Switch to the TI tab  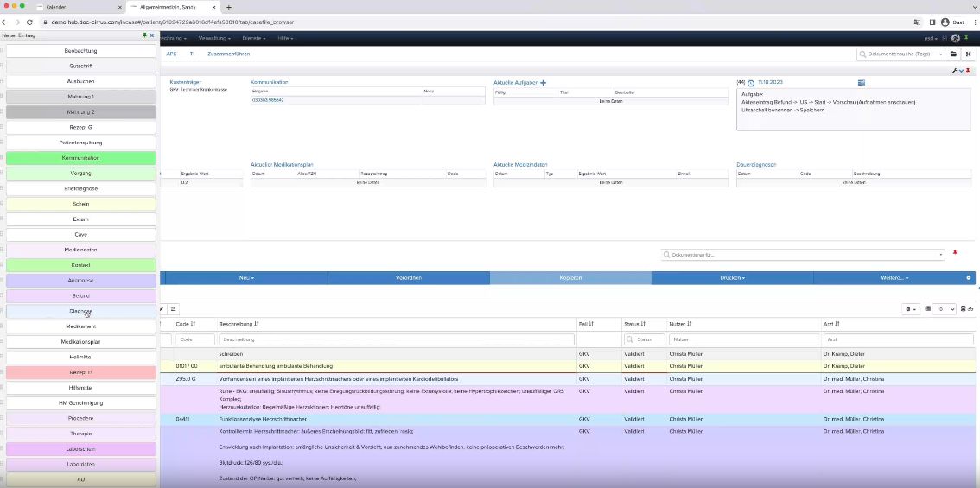point(192,54)
